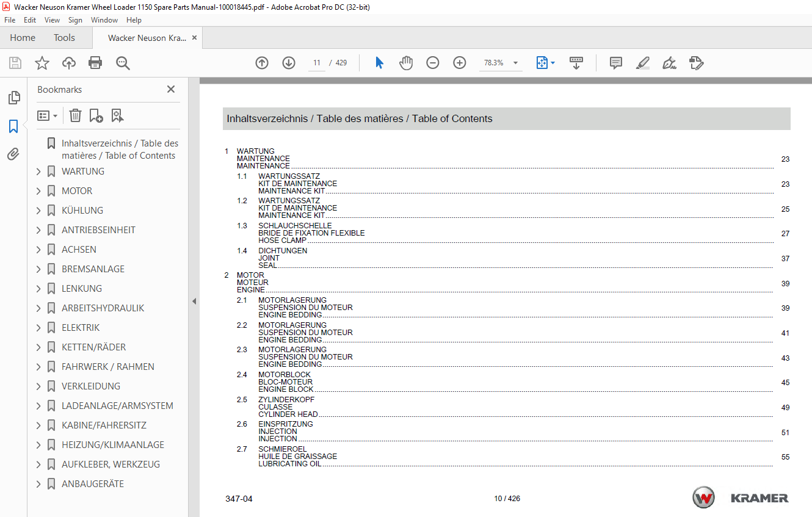Expand the ACHSEN bookmark
The width and height of the screenshot is (812, 517).
point(38,250)
